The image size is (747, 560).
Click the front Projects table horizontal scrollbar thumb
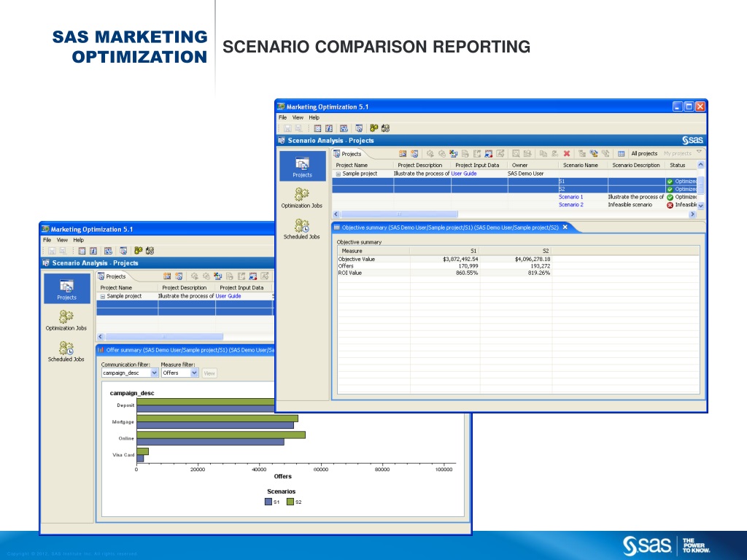[x=399, y=214]
